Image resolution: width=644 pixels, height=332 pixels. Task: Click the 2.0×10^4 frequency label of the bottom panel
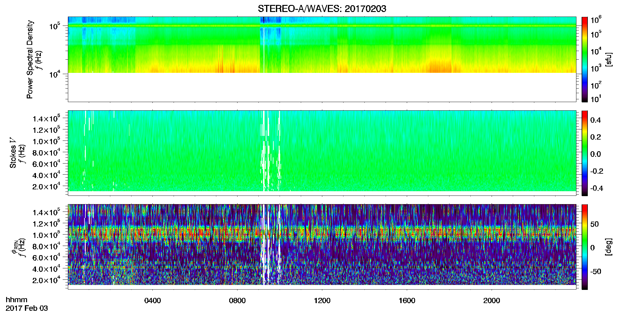[46, 280]
